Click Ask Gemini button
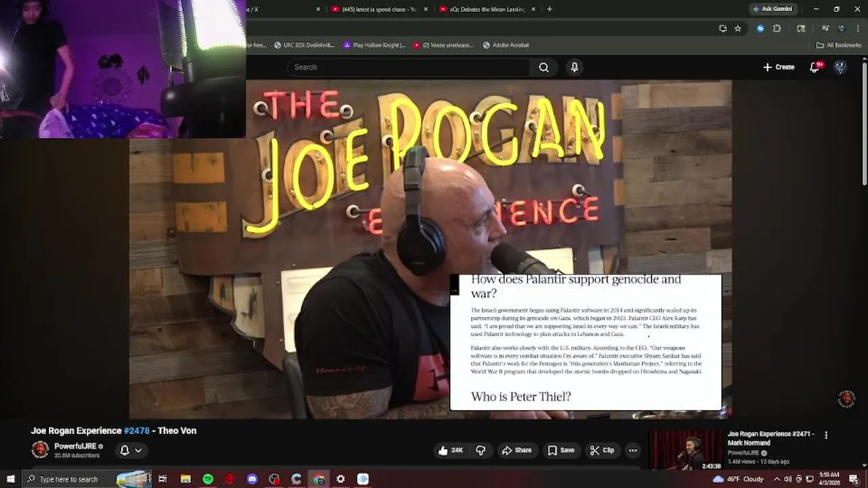This screenshot has width=868, height=488. click(772, 9)
